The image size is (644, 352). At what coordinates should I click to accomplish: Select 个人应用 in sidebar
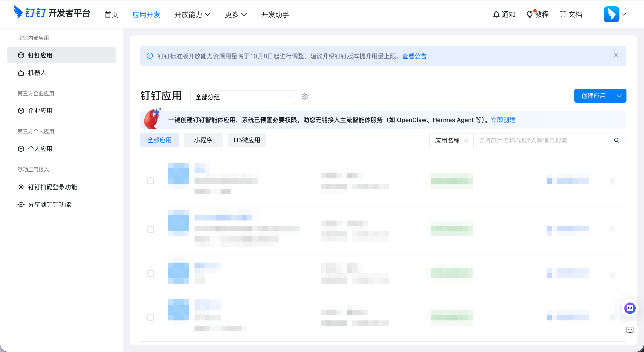click(62, 149)
